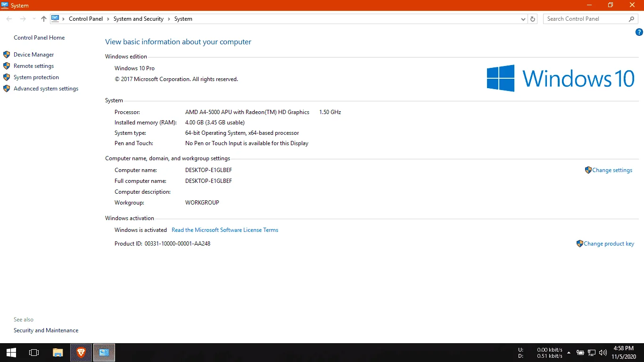This screenshot has height=362, width=644.
Task: Open address bar history dropdown
Action: click(x=523, y=19)
